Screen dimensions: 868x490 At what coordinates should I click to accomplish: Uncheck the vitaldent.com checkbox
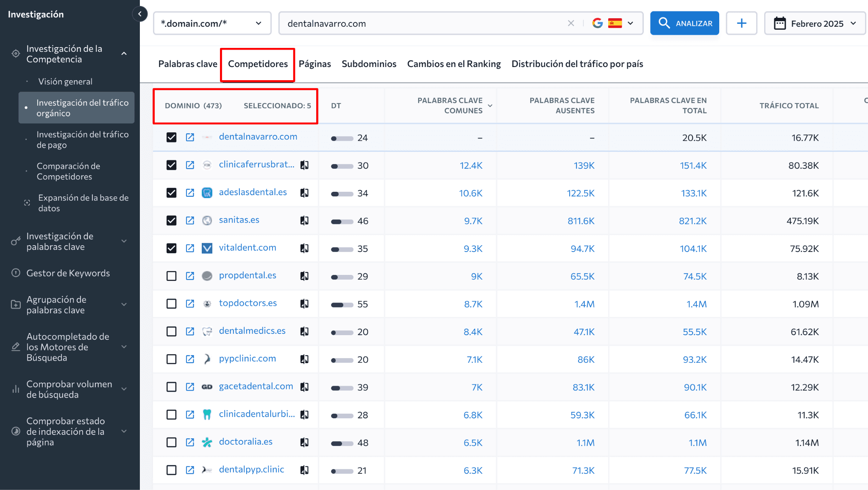(x=171, y=248)
